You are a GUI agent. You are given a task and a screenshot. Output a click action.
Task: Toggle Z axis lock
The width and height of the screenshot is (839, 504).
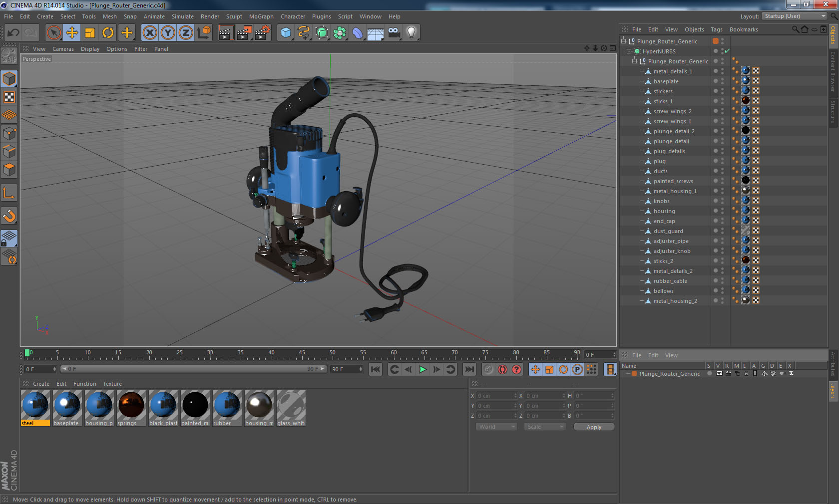pos(186,33)
